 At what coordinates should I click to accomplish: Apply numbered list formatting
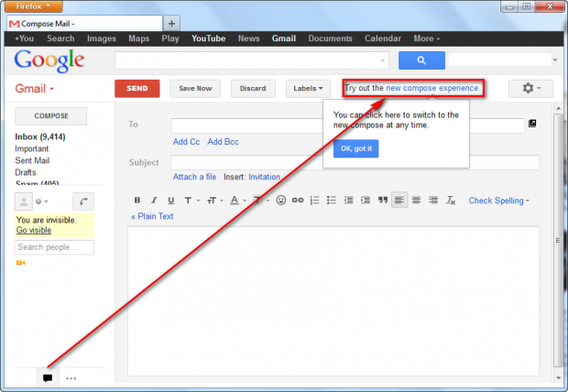314,200
